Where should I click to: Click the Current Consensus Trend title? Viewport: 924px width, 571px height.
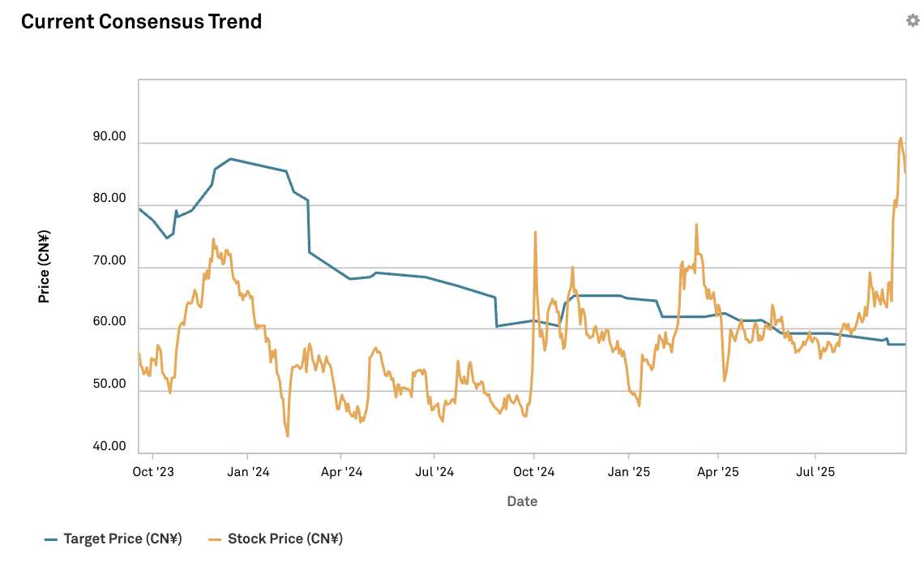tap(141, 21)
